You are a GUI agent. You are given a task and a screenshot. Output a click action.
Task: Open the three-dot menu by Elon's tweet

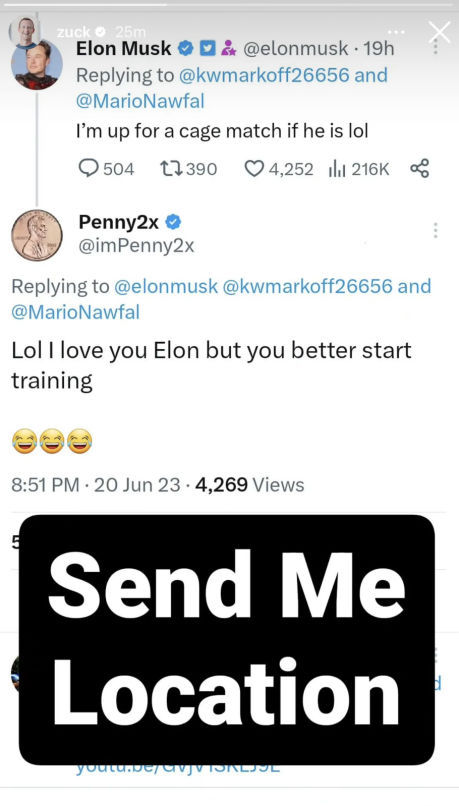(x=435, y=46)
